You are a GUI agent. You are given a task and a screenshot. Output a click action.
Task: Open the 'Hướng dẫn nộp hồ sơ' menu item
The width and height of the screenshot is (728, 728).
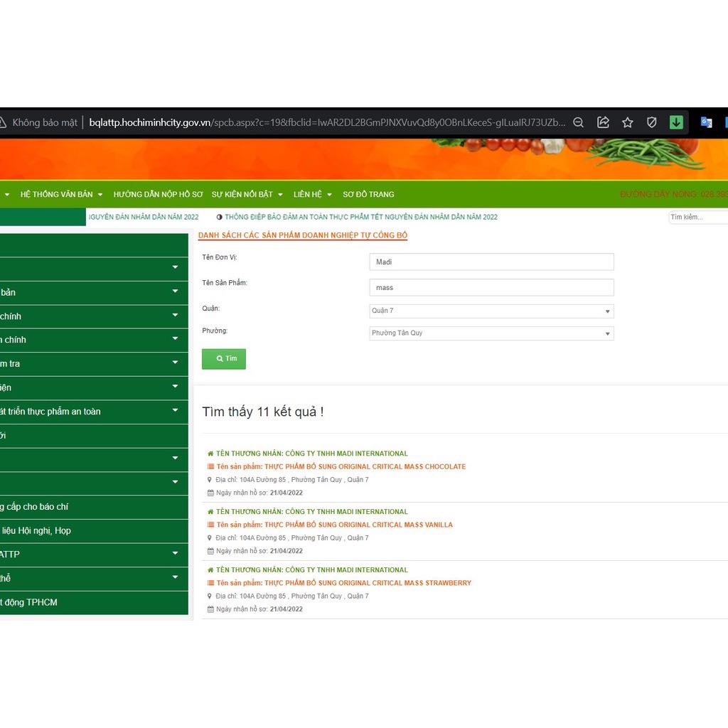(x=158, y=194)
